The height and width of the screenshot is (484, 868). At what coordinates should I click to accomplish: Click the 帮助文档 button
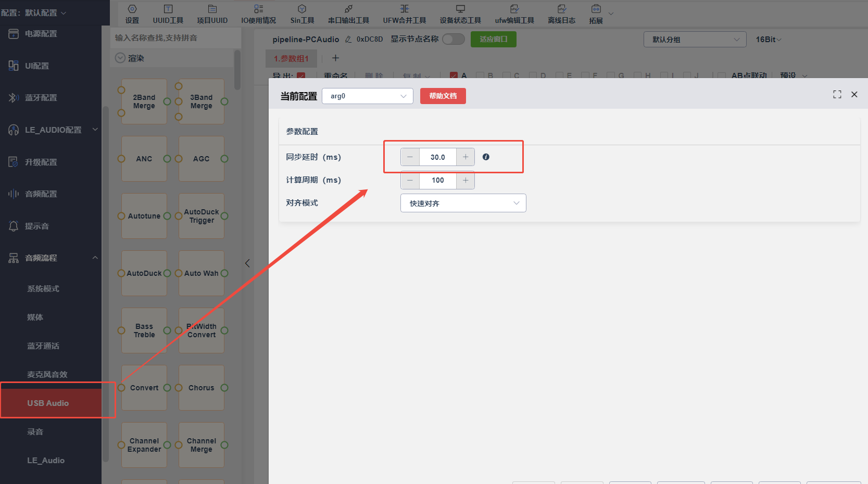(x=443, y=96)
